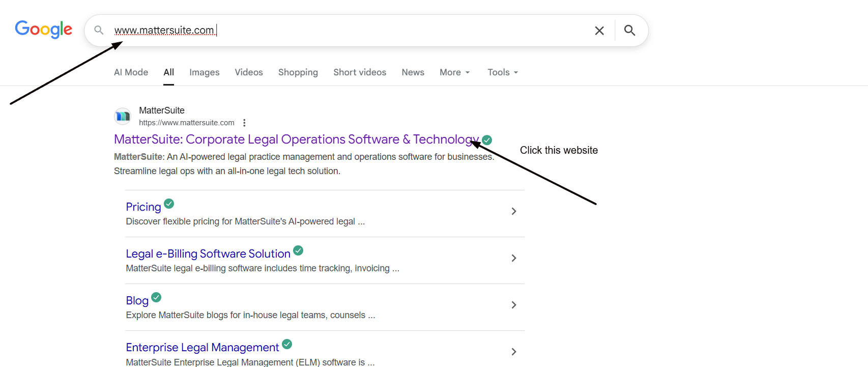The width and height of the screenshot is (868, 367).
Task: Clear the search box with X icon
Action: pyautogui.click(x=599, y=31)
